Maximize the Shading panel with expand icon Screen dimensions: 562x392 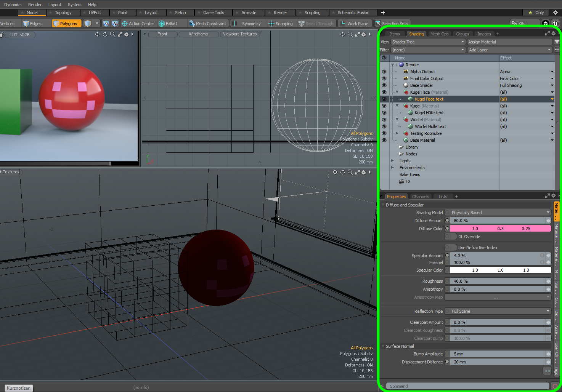(548, 34)
